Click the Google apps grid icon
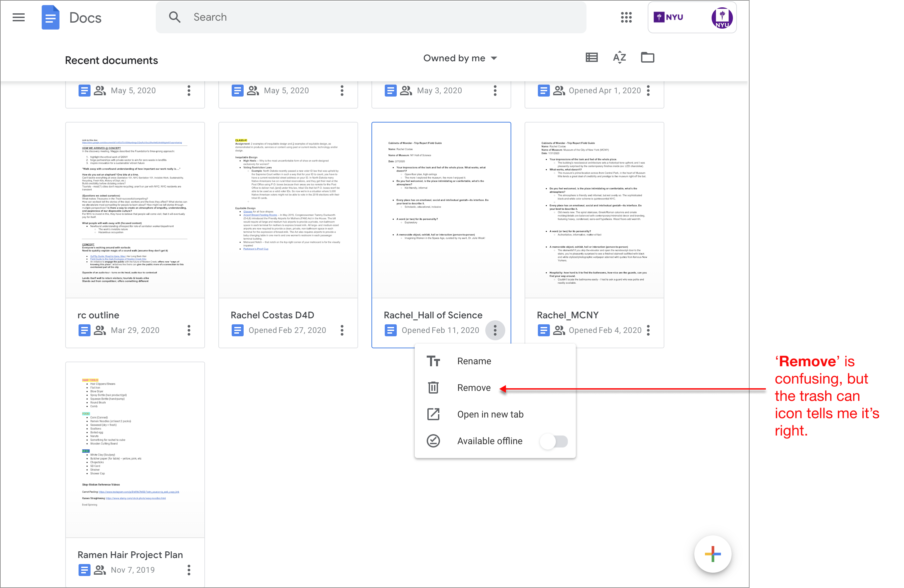The width and height of the screenshot is (904, 588). pyautogui.click(x=626, y=17)
